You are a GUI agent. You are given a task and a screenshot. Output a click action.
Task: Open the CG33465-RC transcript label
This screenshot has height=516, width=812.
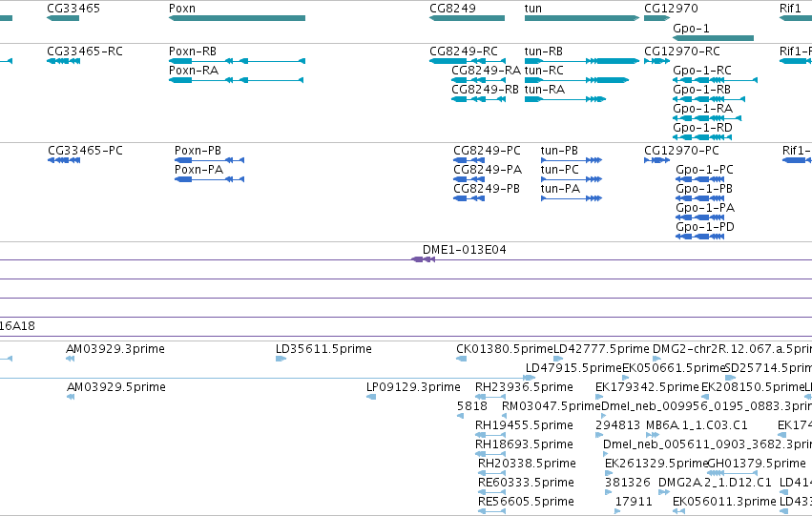pyautogui.click(x=85, y=52)
